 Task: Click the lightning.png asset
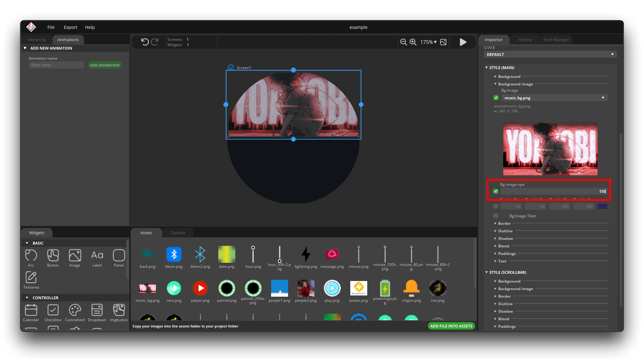pos(306,257)
